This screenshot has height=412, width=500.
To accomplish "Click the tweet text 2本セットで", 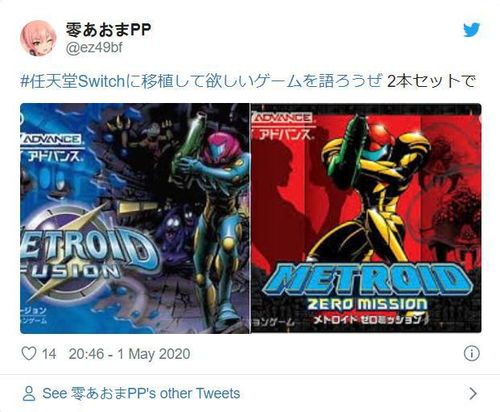I will [430, 82].
